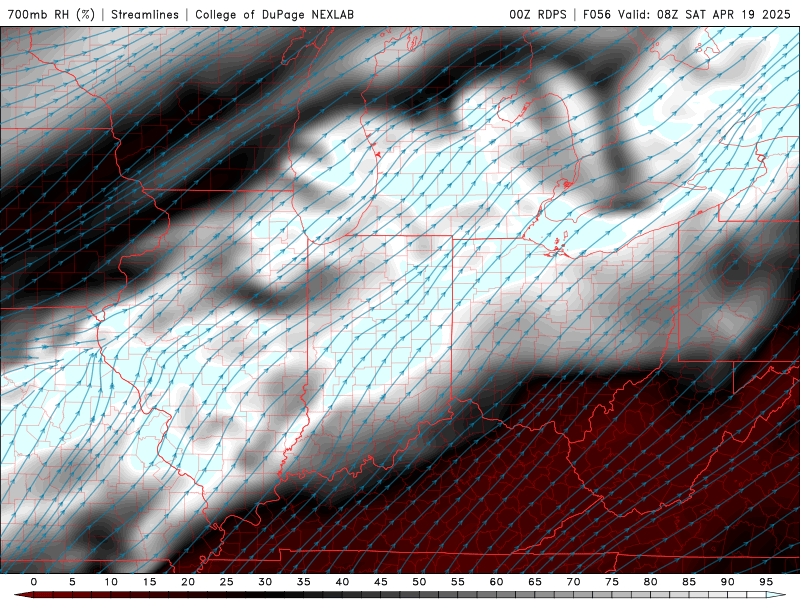The height and width of the screenshot is (600, 800).
Task: Click the '00Z RDPS' model label
Action: point(538,15)
